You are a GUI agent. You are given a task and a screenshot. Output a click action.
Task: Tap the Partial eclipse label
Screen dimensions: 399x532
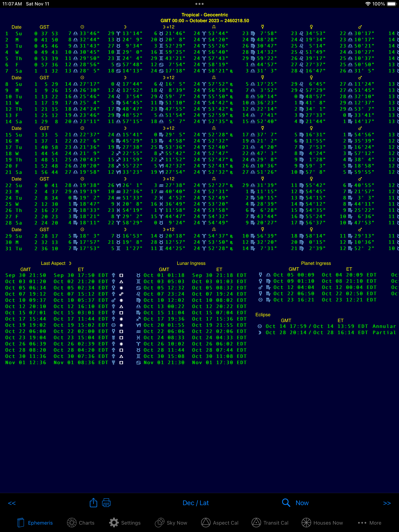pos(384,333)
